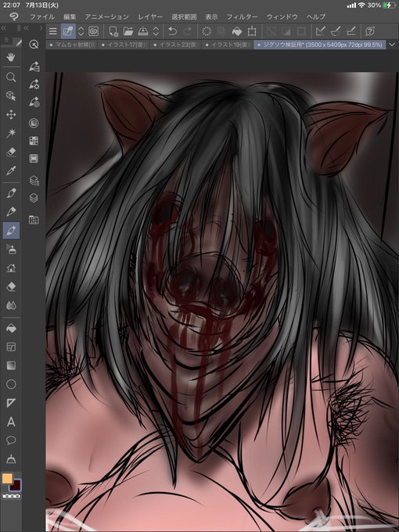Screen dimensions: 399x532
Task: Toggle Snap to Ruler icon
Action: [320, 31]
